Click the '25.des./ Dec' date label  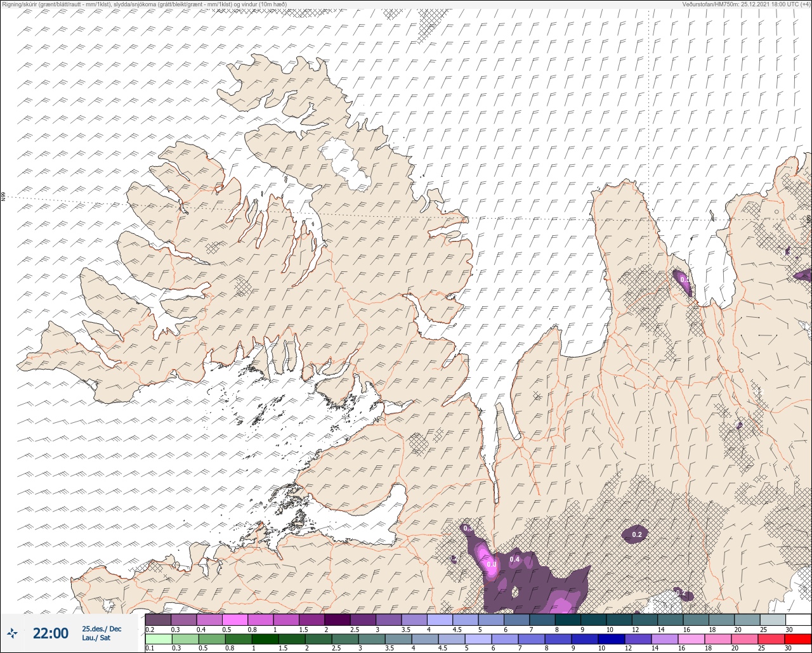[101, 628]
